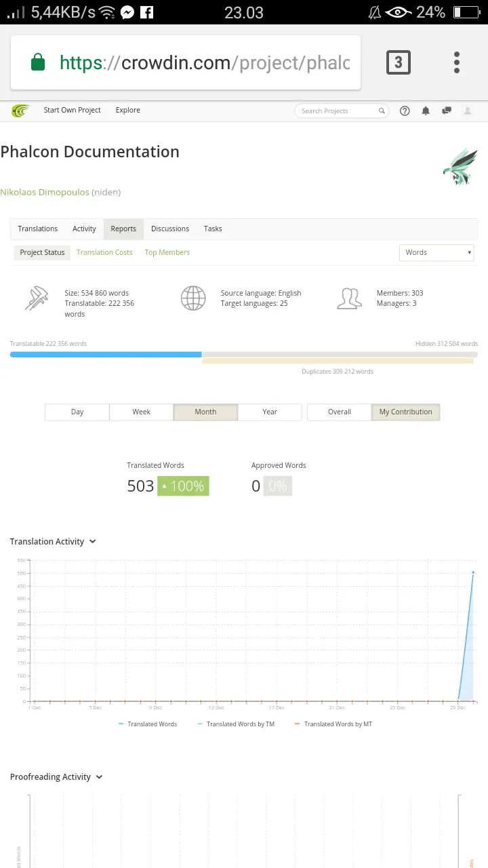Click the members people icon
The width and height of the screenshot is (488, 868).
(349, 298)
